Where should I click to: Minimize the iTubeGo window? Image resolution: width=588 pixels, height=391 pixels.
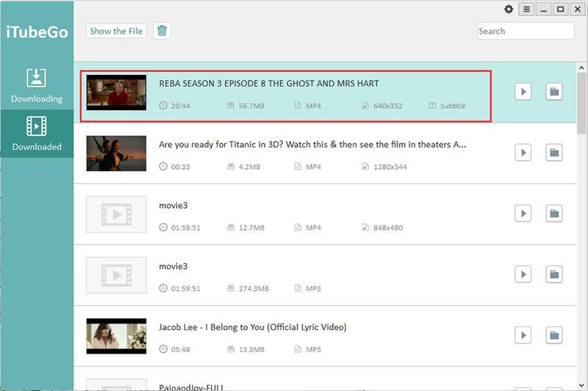coord(543,10)
